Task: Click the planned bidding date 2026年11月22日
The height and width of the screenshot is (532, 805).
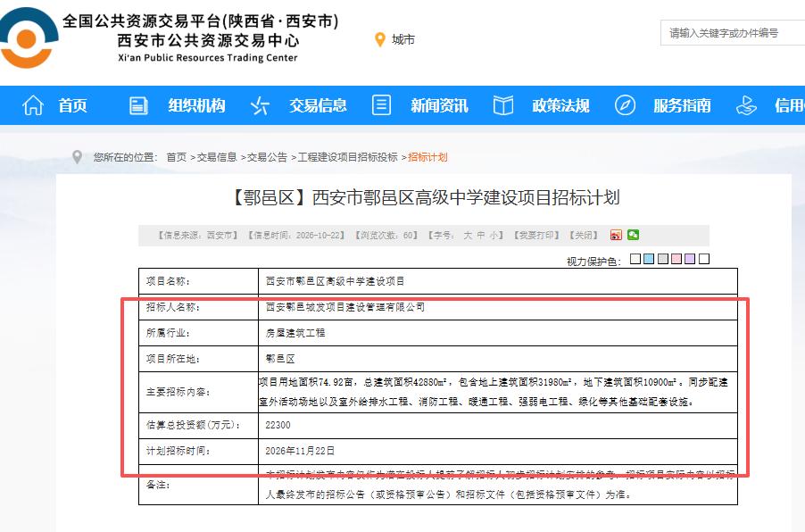Action: point(300,451)
